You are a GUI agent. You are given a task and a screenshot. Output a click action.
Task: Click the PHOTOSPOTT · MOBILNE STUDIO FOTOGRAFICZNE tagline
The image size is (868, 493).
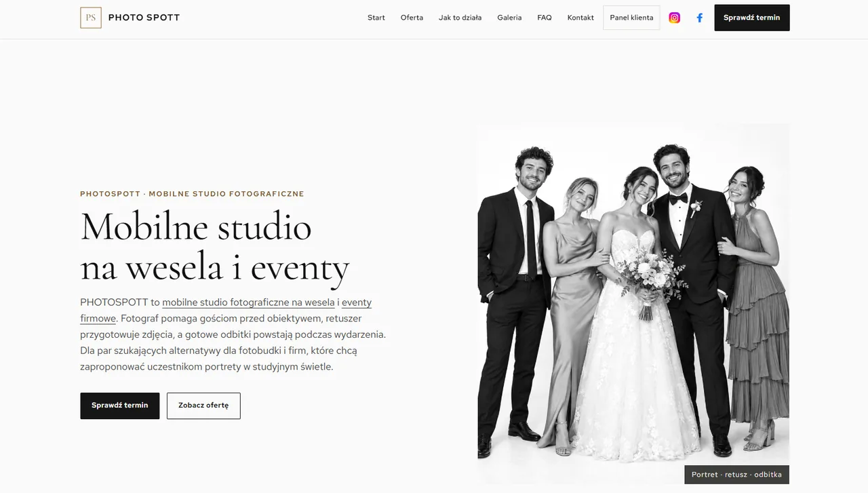click(x=192, y=194)
